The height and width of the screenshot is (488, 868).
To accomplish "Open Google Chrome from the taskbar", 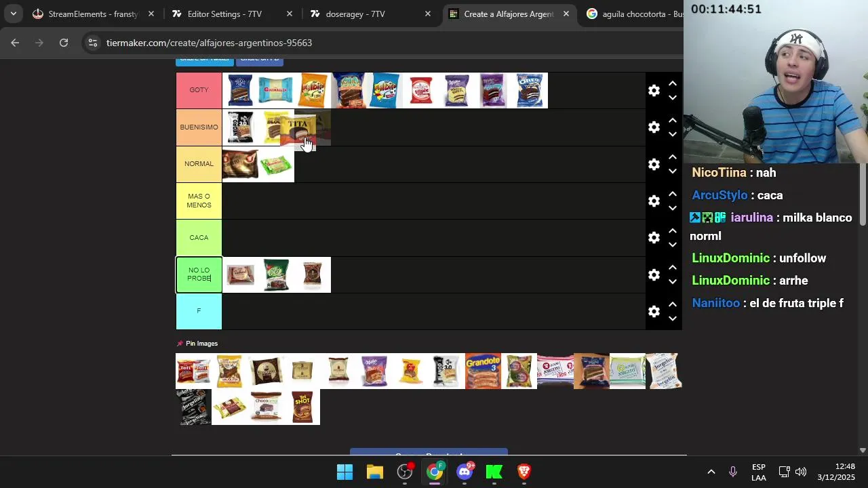I will click(435, 472).
